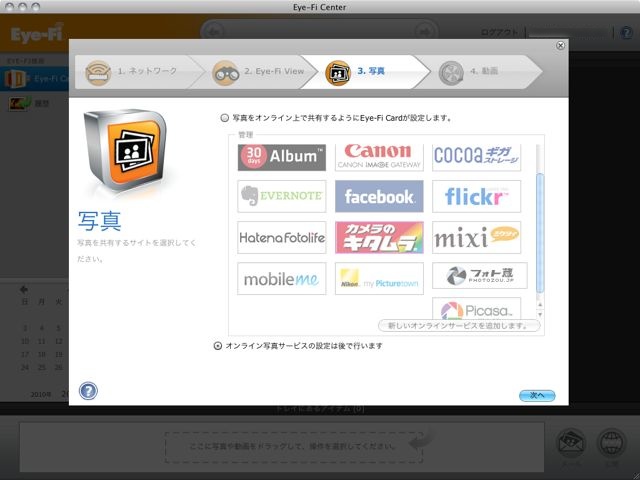
Task: Select the flickr service logo
Action: [476, 196]
